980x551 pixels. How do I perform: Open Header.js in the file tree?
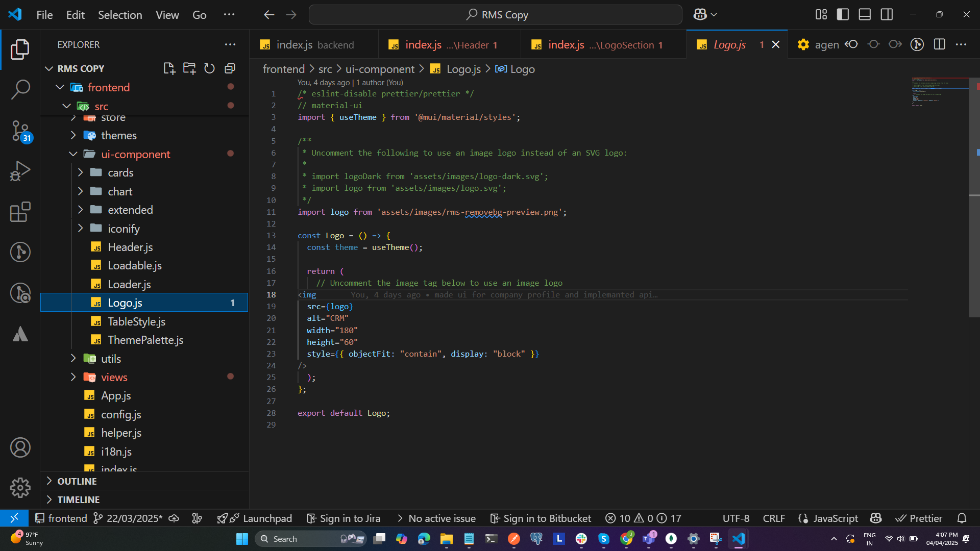[130, 247]
